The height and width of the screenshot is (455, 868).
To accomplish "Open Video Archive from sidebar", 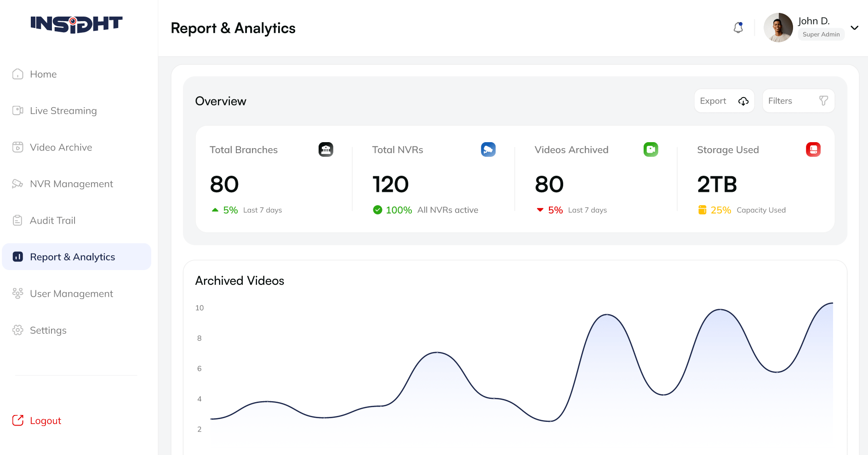I will (61, 147).
